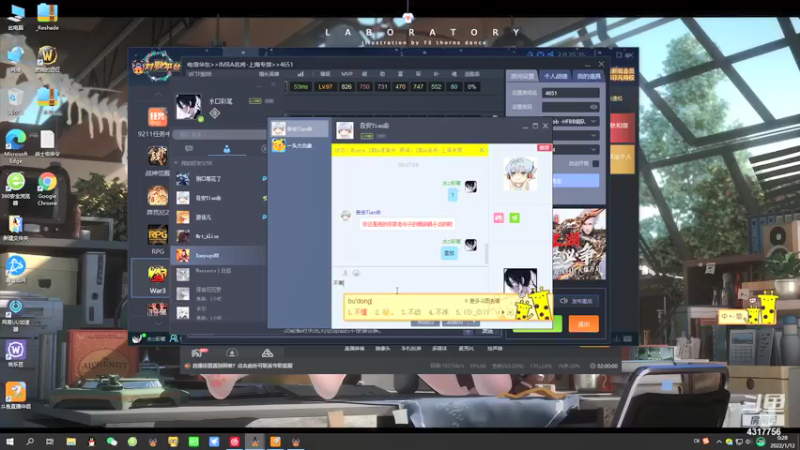Open WeChat from the taskbar
The height and width of the screenshot is (450, 800).
[112, 441]
